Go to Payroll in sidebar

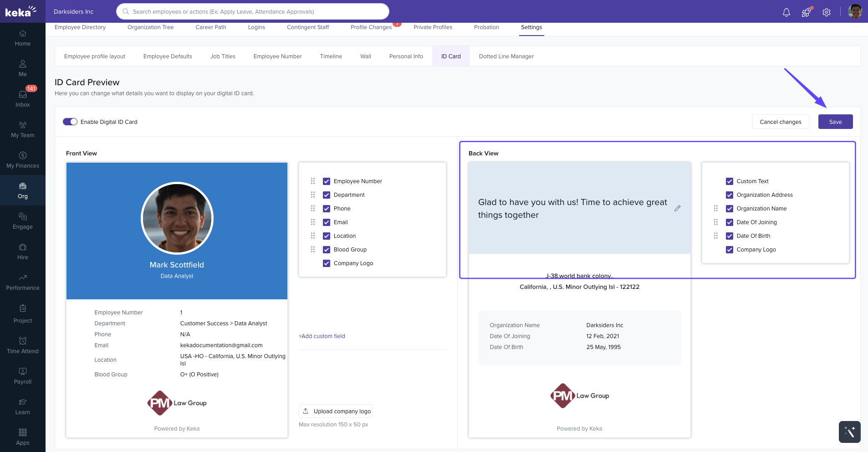click(23, 376)
